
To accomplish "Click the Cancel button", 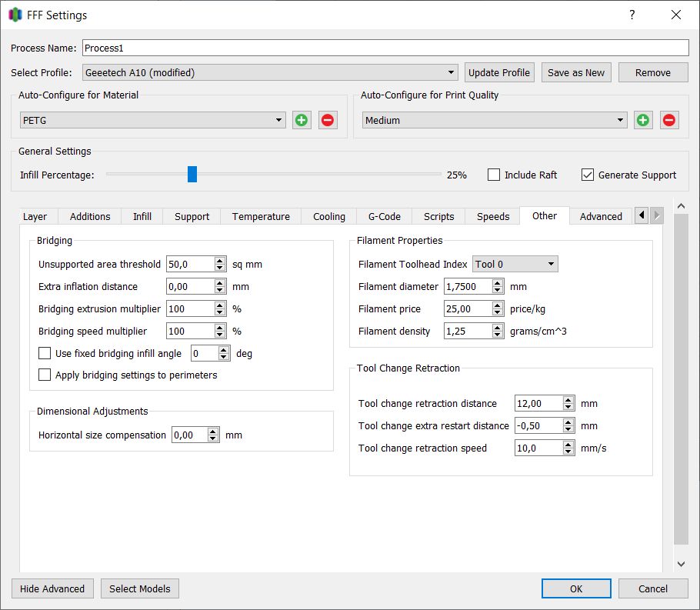I will [x=652, y=588].
